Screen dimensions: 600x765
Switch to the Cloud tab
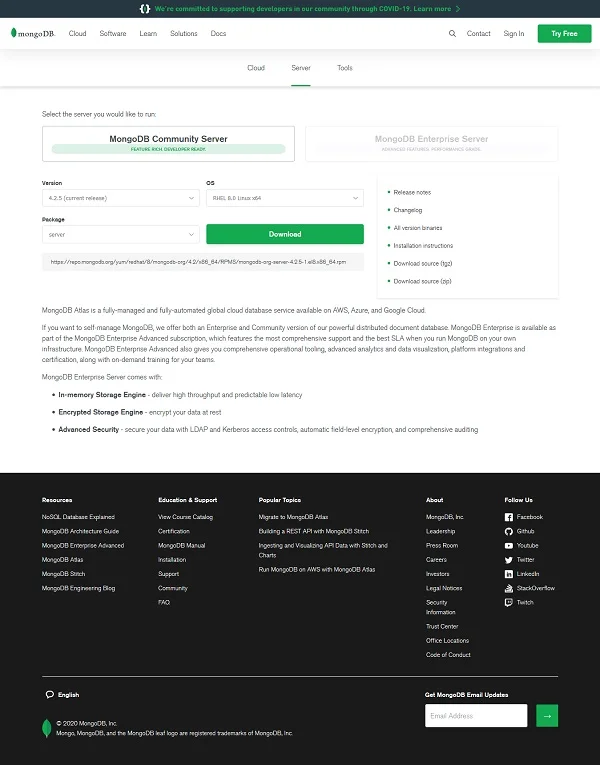[x=256, y=68]
